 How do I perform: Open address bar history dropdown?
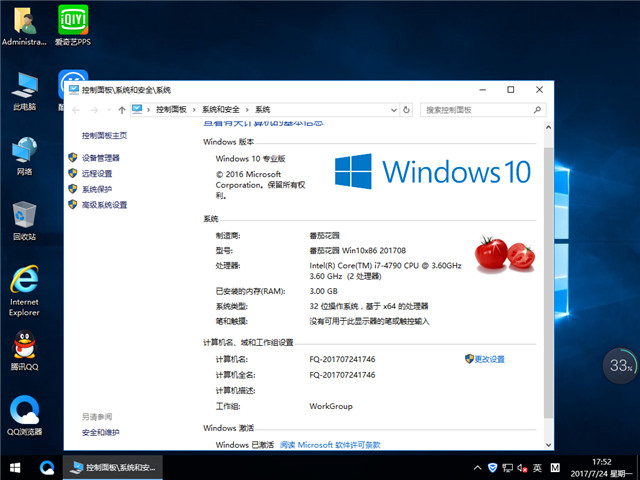[x=393, y=110]
